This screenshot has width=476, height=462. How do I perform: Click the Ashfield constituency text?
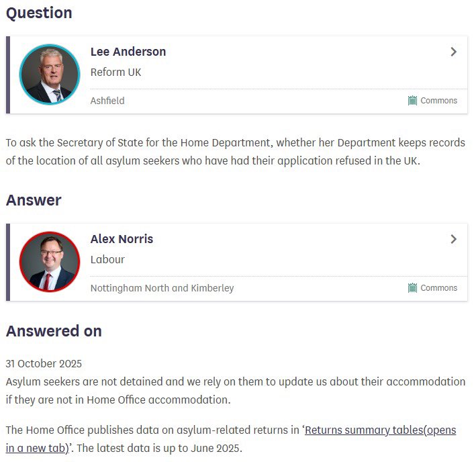(107, 101)
